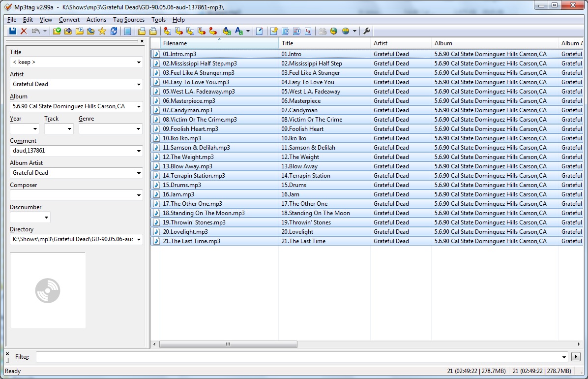Open quick actions with the blue Aa icon
The height and width of the screenshot is (379, 588).
239,31
